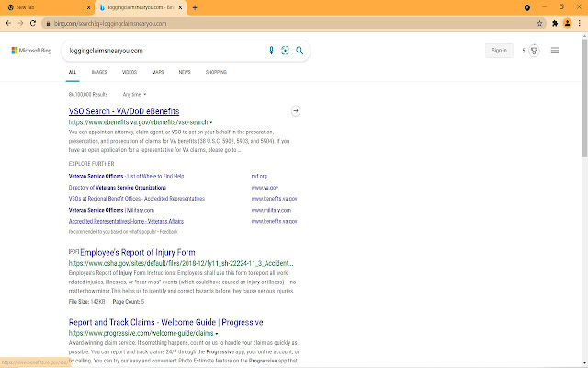Reload the page with refresh button
This screenshot has height=368, width=588.
pos(33,22)
